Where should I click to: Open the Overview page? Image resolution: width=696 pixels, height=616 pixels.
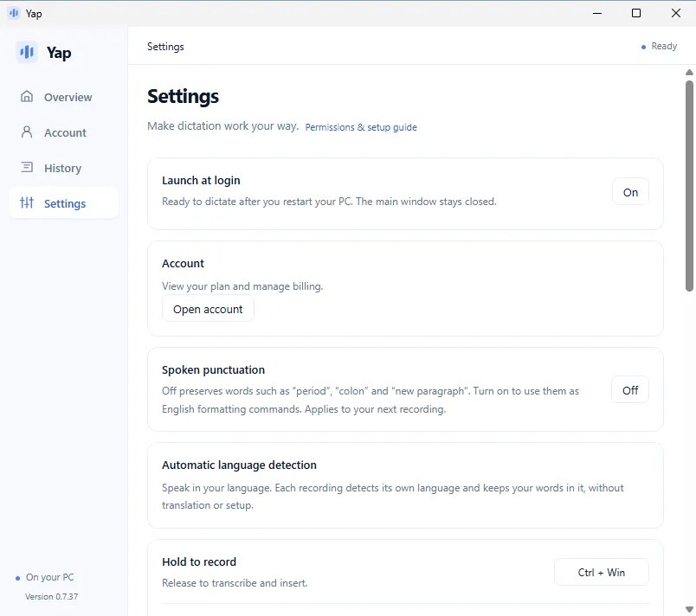coord(63,97)
